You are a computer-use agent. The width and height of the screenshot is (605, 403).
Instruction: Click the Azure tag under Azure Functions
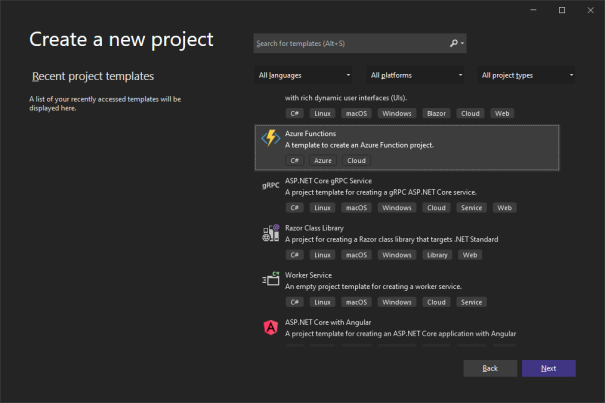tap(323, 161)
